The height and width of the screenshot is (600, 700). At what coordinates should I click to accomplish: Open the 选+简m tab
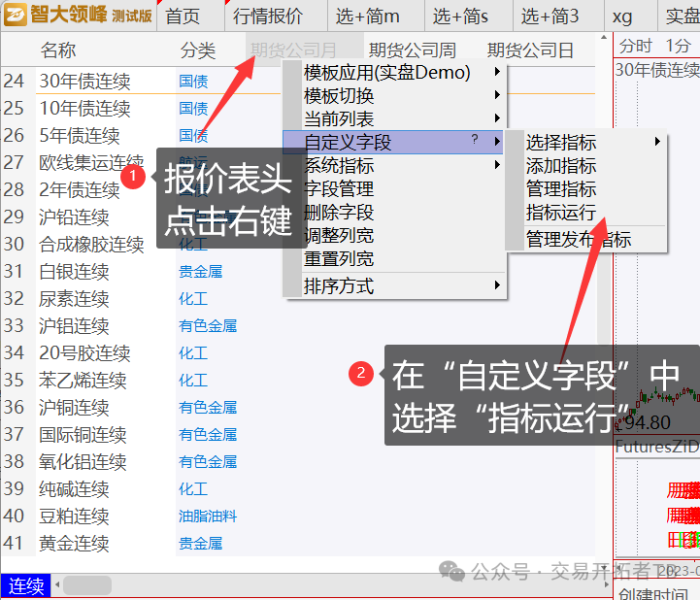(x=367, y=17)
